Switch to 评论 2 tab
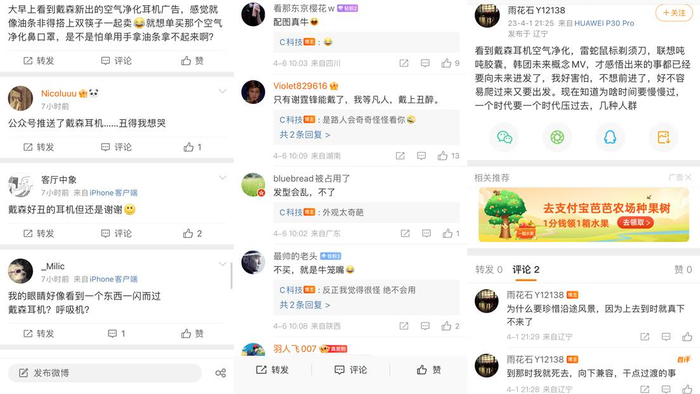The height and width of the screenshot is (394, 700). tap(525, 270)
